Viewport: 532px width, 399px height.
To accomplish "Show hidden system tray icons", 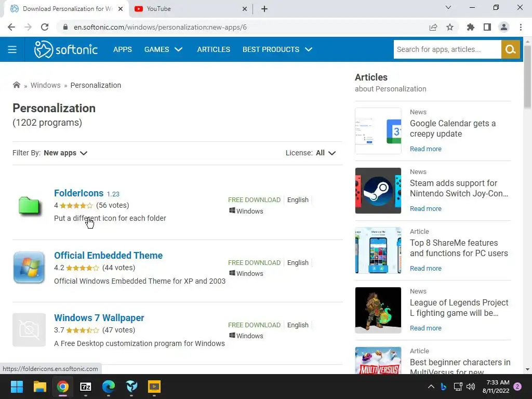I will pyautogui.click(x=431, y=387).
